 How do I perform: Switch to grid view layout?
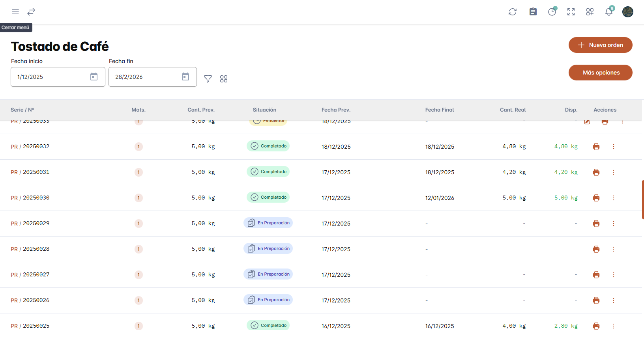224,79
